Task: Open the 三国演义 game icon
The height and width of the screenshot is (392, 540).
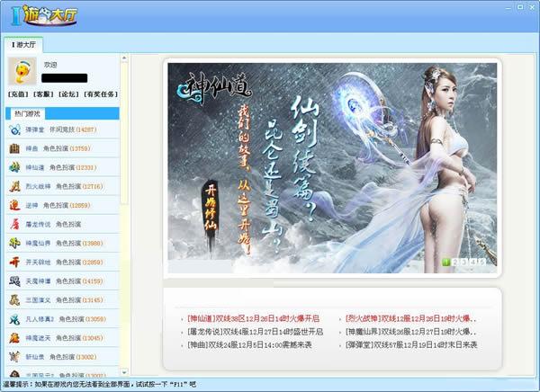Action: click(14, 299)
